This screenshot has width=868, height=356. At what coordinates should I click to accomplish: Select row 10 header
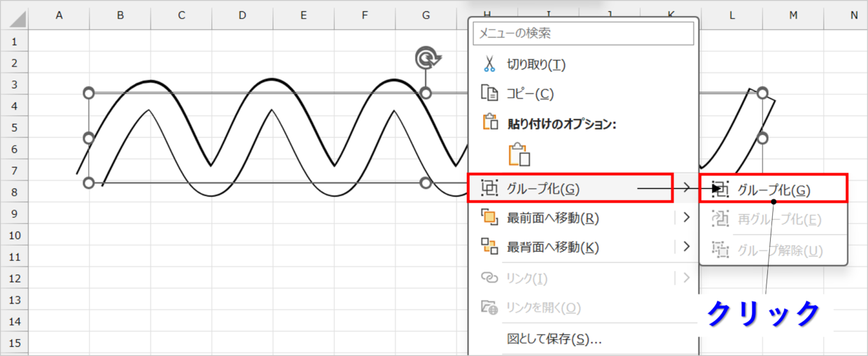[15, 235]
